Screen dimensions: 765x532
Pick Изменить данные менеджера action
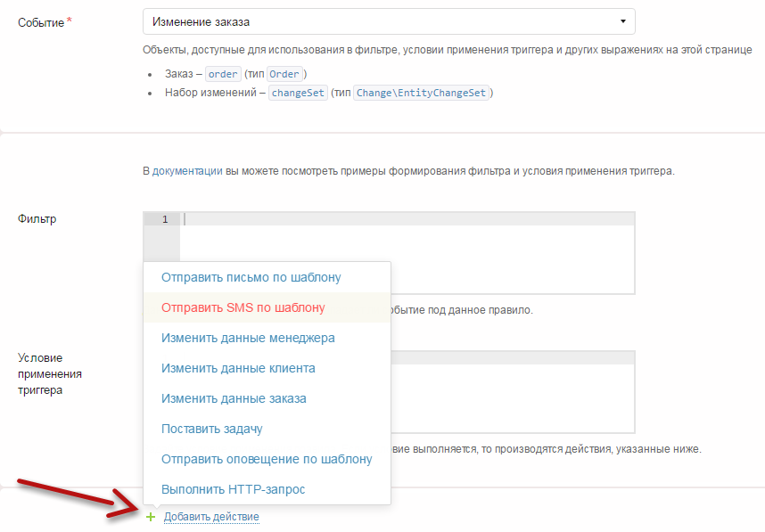click(x=248, y=338)
